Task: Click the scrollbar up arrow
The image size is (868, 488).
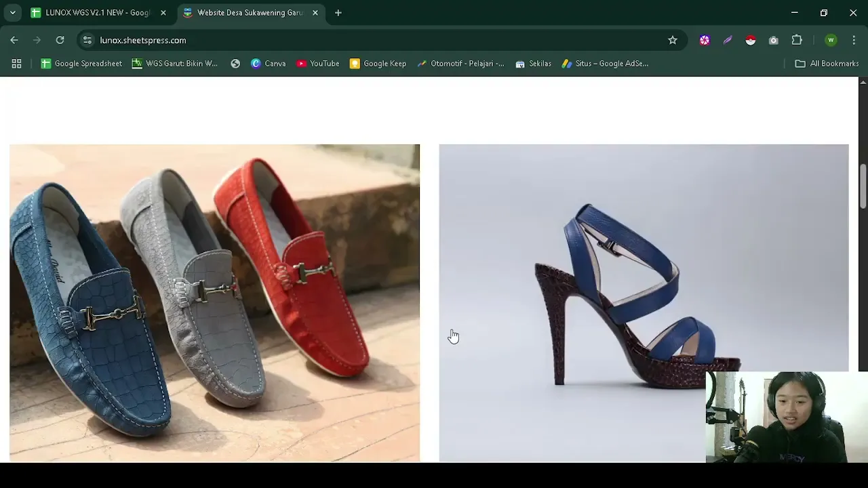Action: pos(863,82)
